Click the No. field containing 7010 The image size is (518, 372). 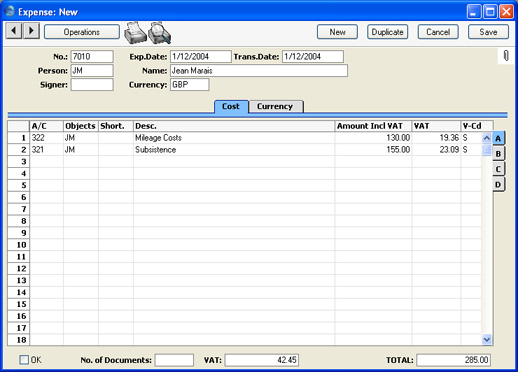92,56
